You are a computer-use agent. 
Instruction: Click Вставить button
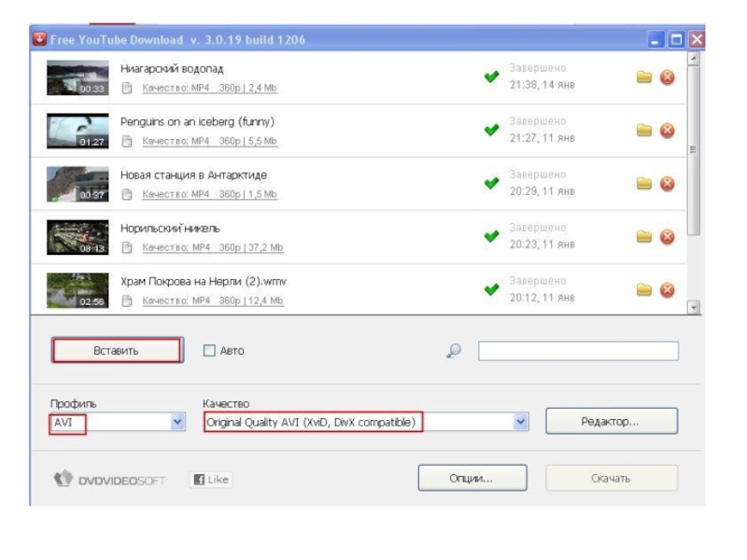[117, 351]
